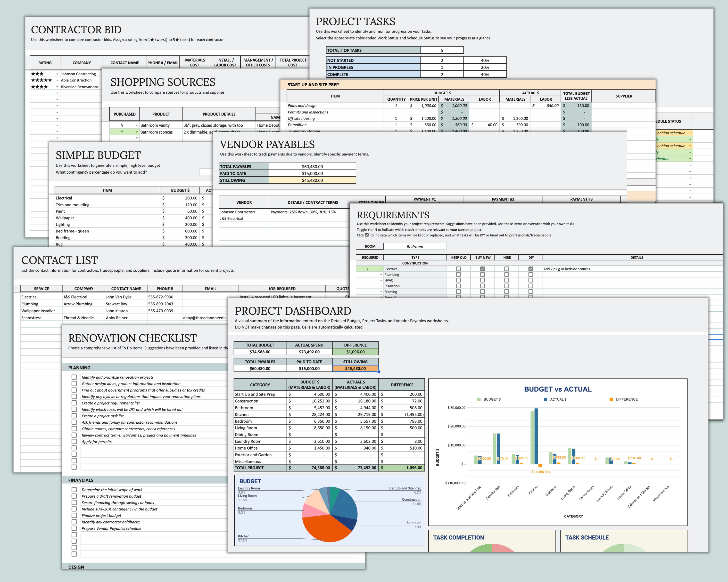Viewport: 728px width, 582px height.
Task: Open Required dropdown for Electrical row
Action: tap(381, 269)
